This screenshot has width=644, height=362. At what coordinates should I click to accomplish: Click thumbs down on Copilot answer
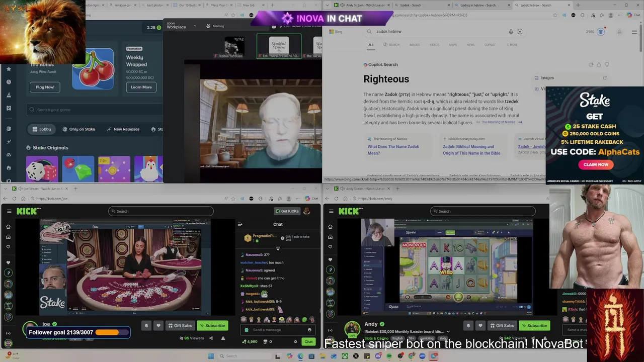pos(607,64)
